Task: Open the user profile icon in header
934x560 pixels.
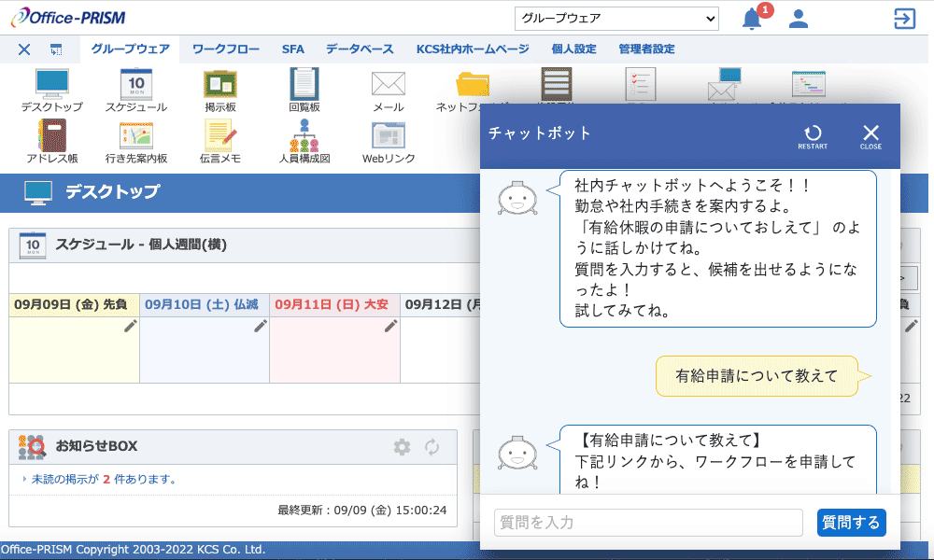Action: pos(798,19)
